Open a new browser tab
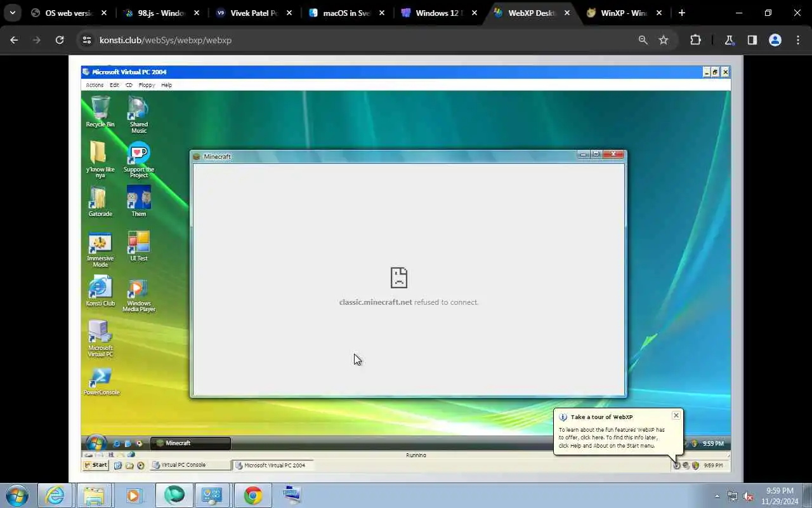Screen dimensions: 812x508 tap(682, 13)
